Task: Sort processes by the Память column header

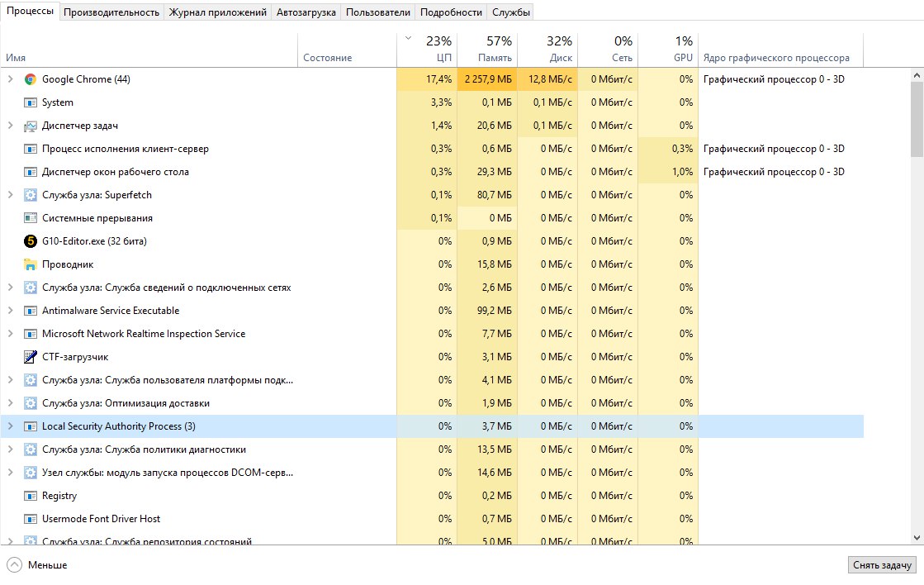Action: (x=487, y=50)
